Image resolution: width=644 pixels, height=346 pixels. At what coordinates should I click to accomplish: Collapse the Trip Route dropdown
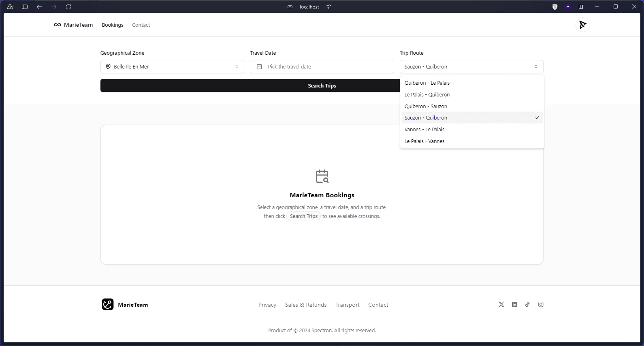[471, 66]
